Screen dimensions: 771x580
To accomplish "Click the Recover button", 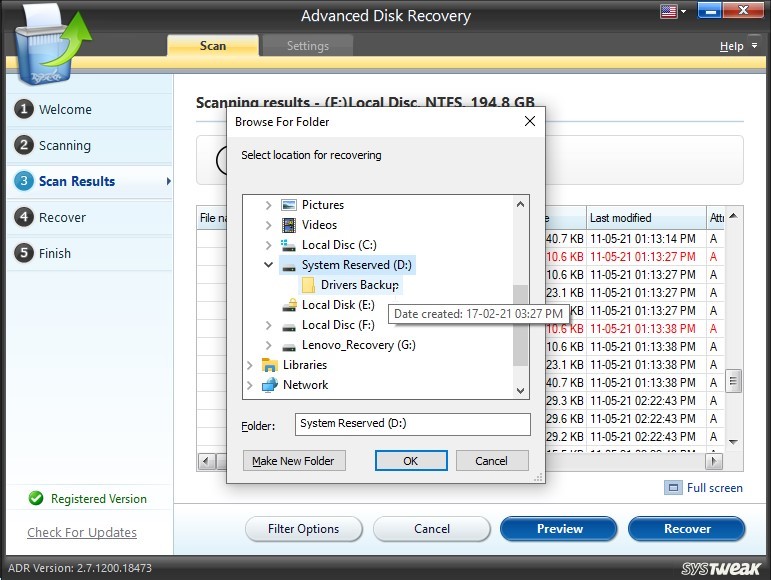I will [687, 529].
